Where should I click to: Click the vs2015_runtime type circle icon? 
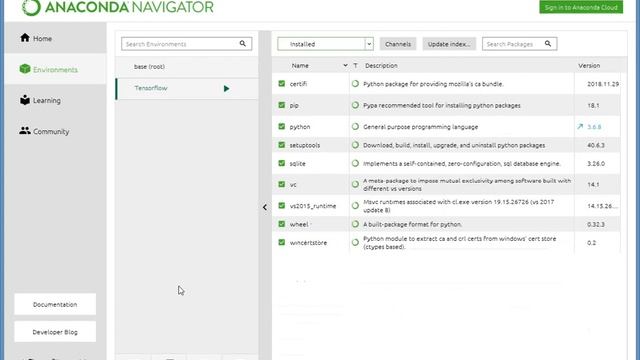[x=355, y=206]
